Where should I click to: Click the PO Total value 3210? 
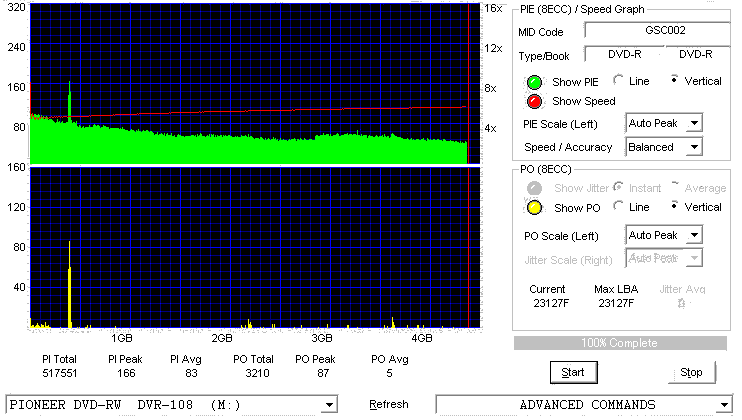pos(257,373)
